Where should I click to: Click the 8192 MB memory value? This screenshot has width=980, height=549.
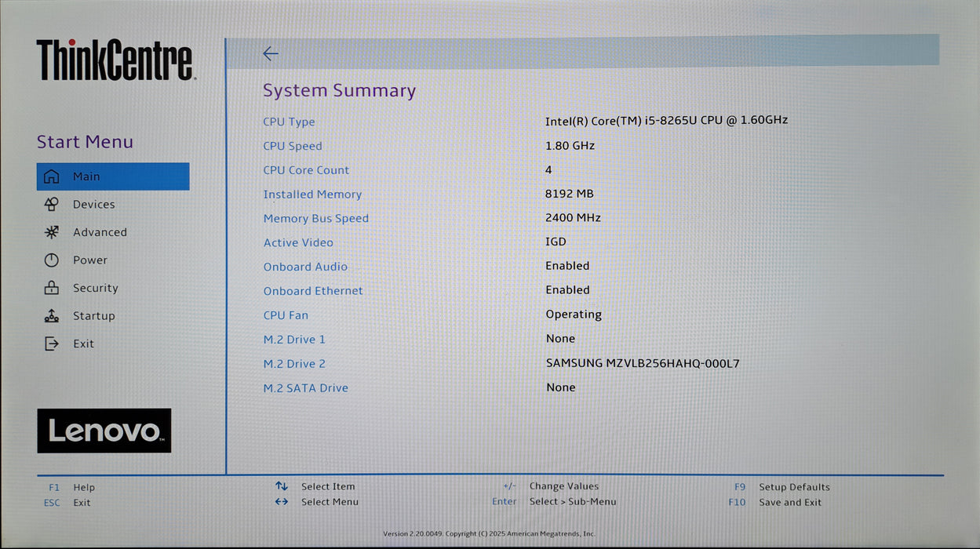pos(570,193)
